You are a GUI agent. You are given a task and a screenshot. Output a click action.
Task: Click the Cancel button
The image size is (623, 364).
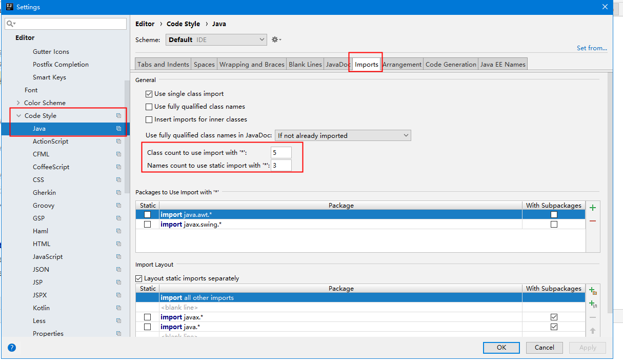point(545,348)
